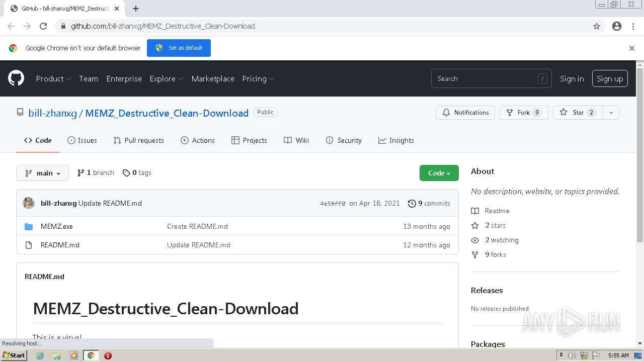
Task: Open the bill-zhanxg owner profile link
Action: 53,113
